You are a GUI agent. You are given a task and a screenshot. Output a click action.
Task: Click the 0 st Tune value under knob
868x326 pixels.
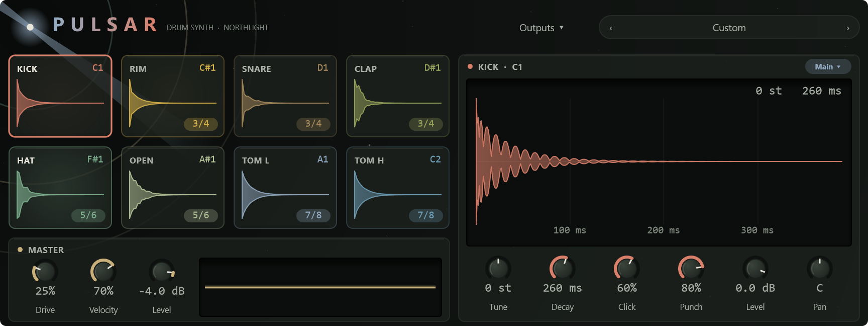[x=498, y=288]
